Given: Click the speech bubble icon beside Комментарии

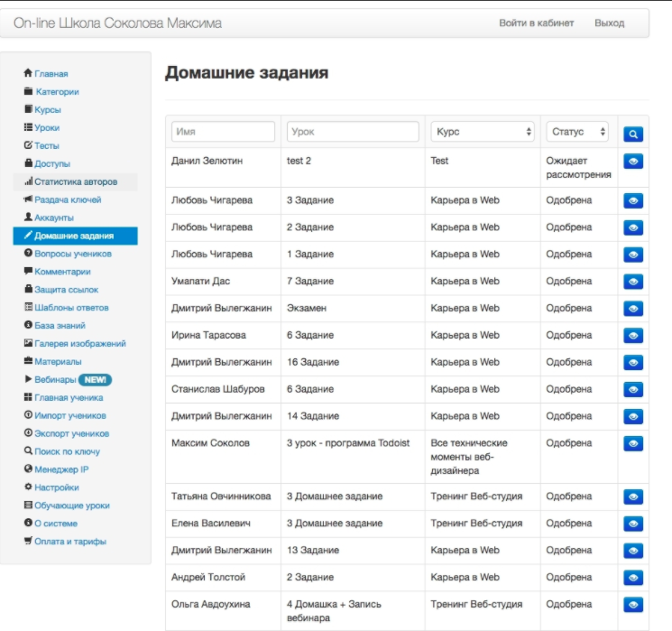Looking at the screenshot, I should pyautogui.click(x=28, y=271).
